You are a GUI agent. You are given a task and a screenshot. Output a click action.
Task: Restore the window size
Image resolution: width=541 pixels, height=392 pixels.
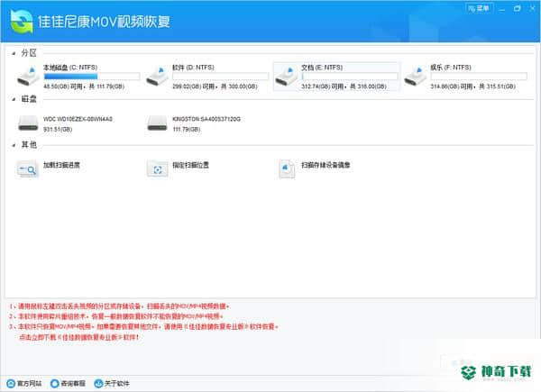[x=517, y=9]
